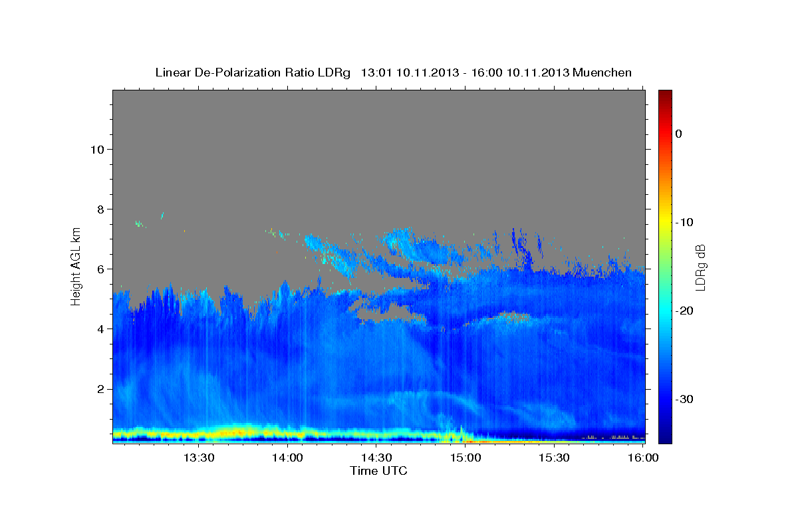798x532 pixels.
Task: Click the colorbar value -20
Action: click(x=685, y=311)
